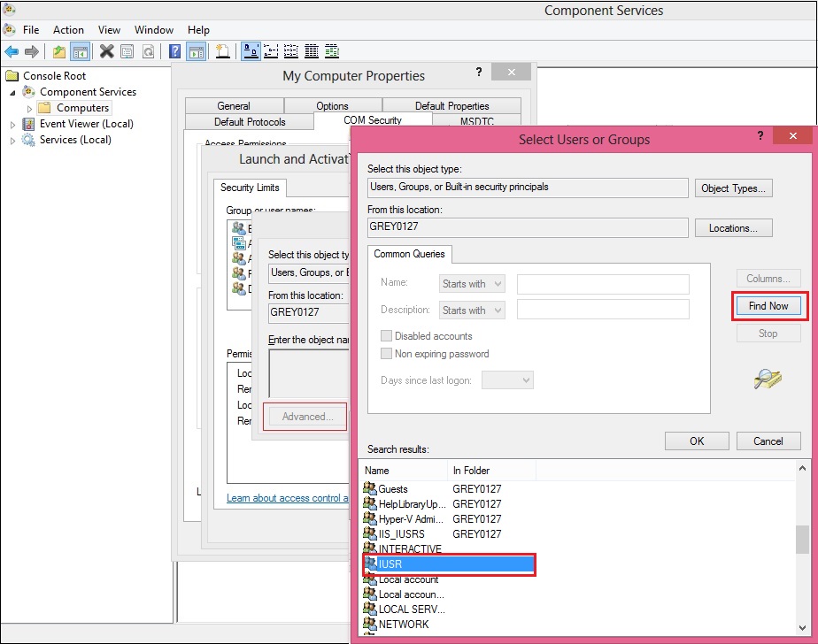Click the Computers folder icon in tree

coord(45,108)
